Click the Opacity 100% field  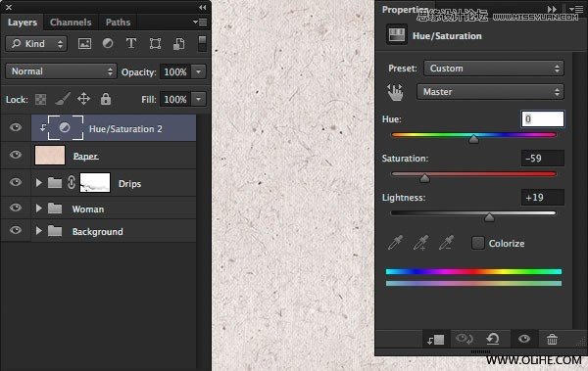pos(175,71)
